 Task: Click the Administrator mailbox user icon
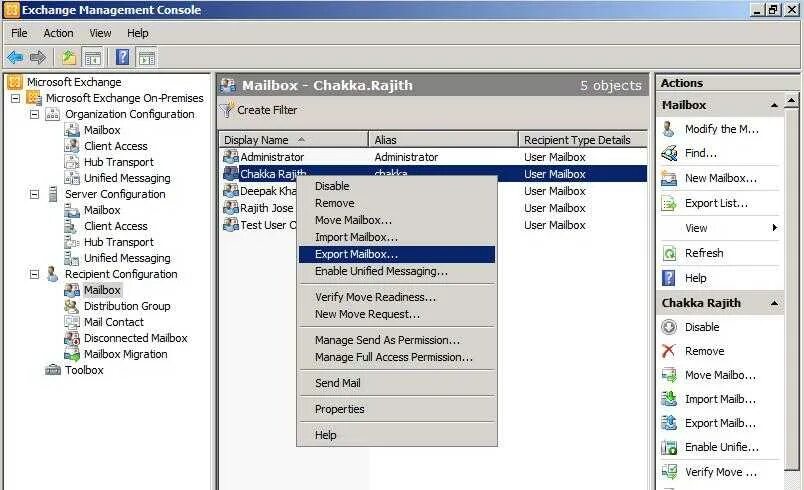click(231, 157)
